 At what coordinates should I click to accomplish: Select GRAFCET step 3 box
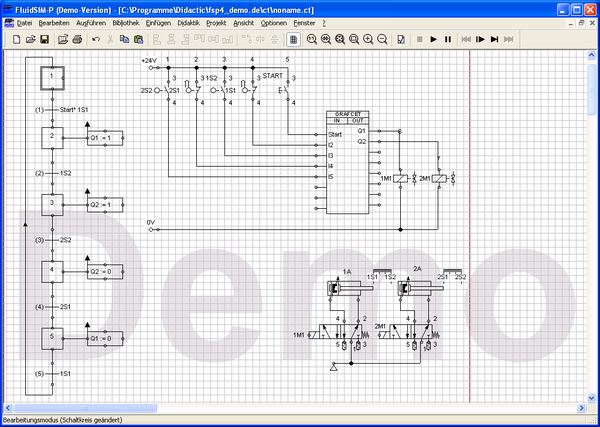[51, 203]
